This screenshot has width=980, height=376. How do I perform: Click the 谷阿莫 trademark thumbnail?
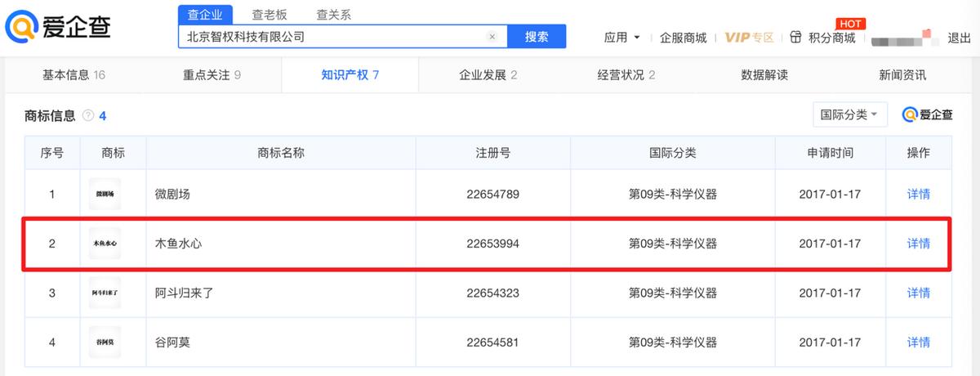click(105, 342)
